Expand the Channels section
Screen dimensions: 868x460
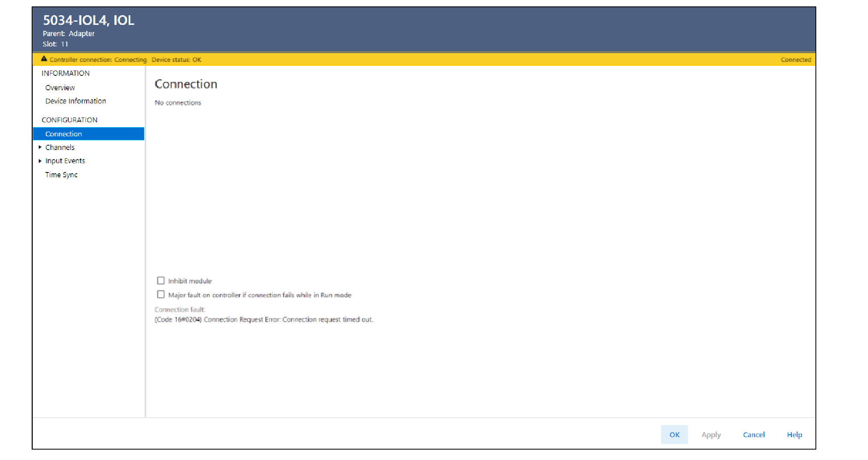pos(40,147)
